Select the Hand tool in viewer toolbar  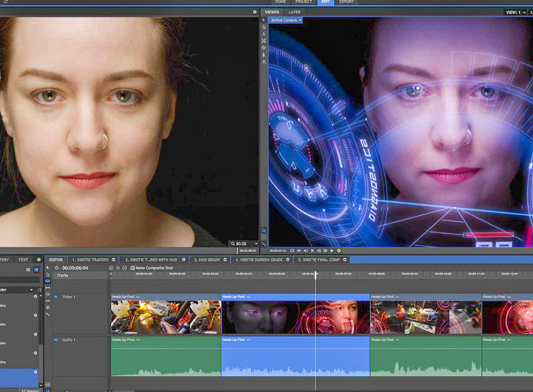click(x=264, y=27)
